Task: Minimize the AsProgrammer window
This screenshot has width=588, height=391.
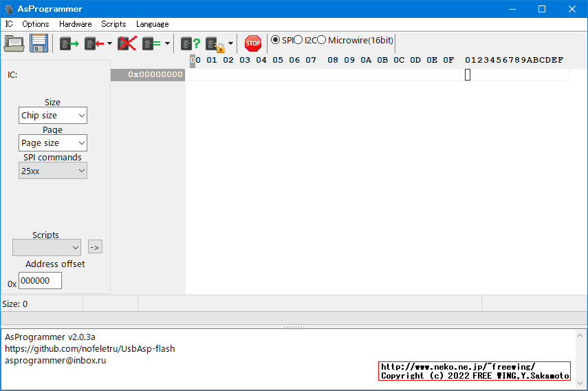Action: tap(512, 9)
